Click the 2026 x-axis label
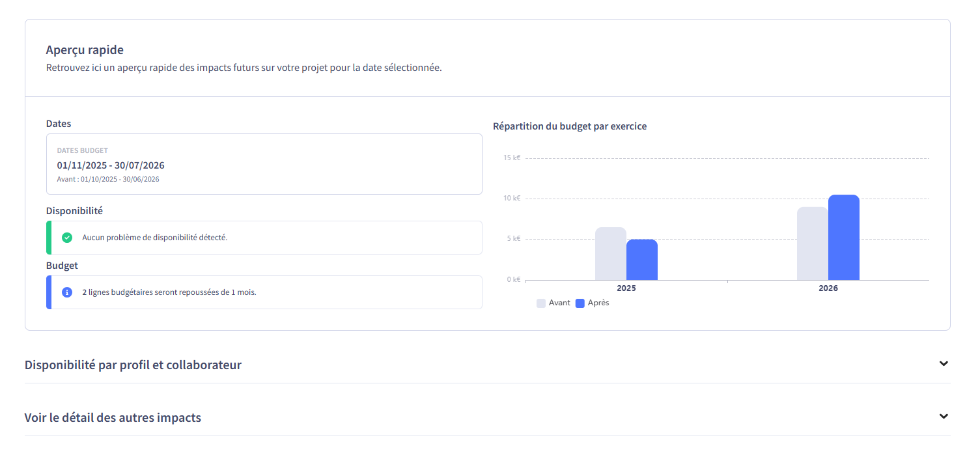Image resolution: width=980 pixels, height=457 pixels. click(828, 288)
